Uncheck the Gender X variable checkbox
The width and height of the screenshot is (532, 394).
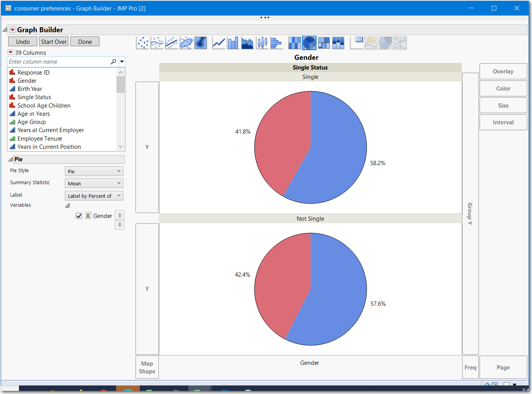tap(79, 216)
